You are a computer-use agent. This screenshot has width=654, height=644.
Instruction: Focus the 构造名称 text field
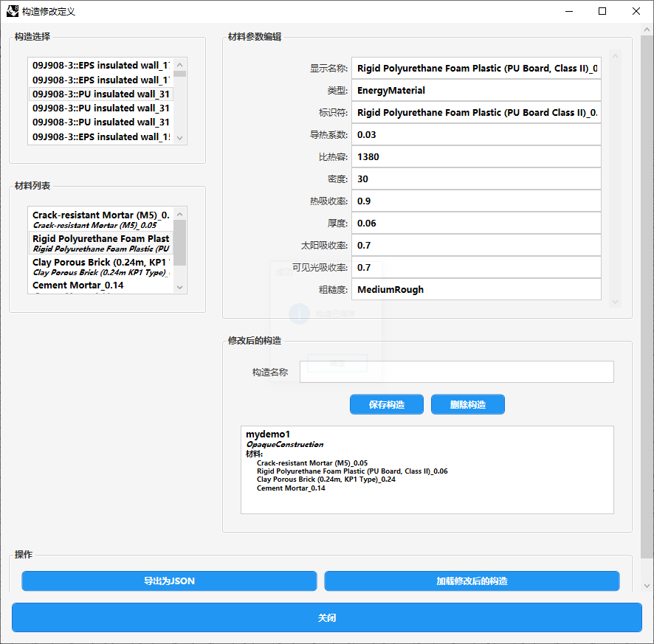(x=456, y=372)
